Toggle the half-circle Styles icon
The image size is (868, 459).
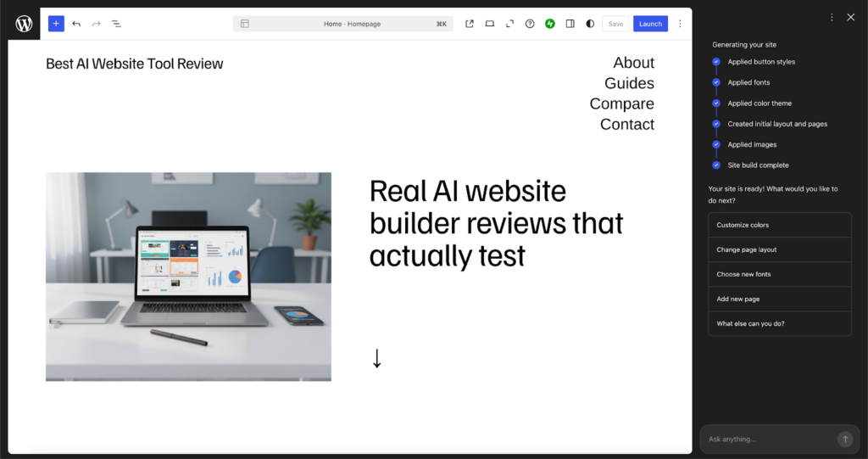point(590,24)
